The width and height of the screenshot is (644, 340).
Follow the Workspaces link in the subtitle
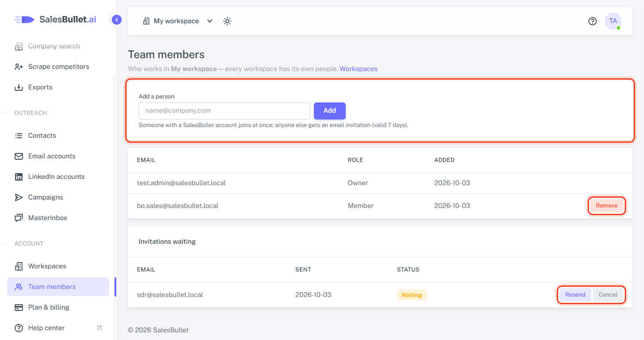[358, 69]
